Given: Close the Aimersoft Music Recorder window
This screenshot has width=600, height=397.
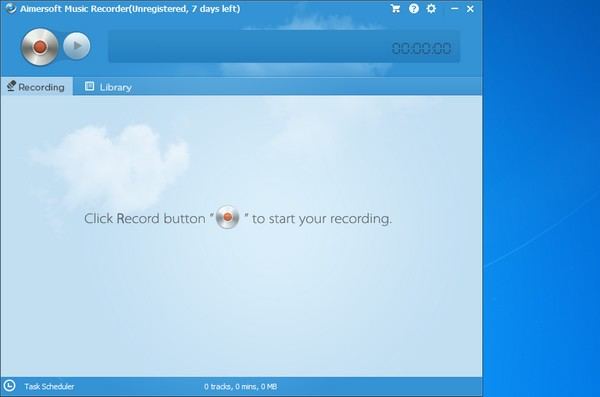Looking at the screenshot, I should pos(470,8).
